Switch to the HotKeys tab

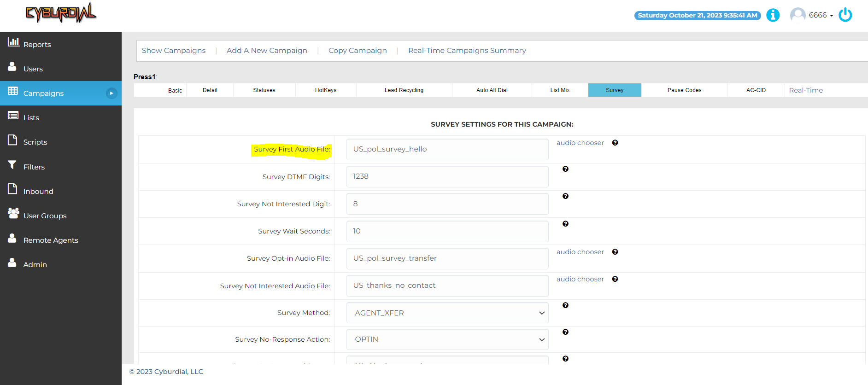326,90
